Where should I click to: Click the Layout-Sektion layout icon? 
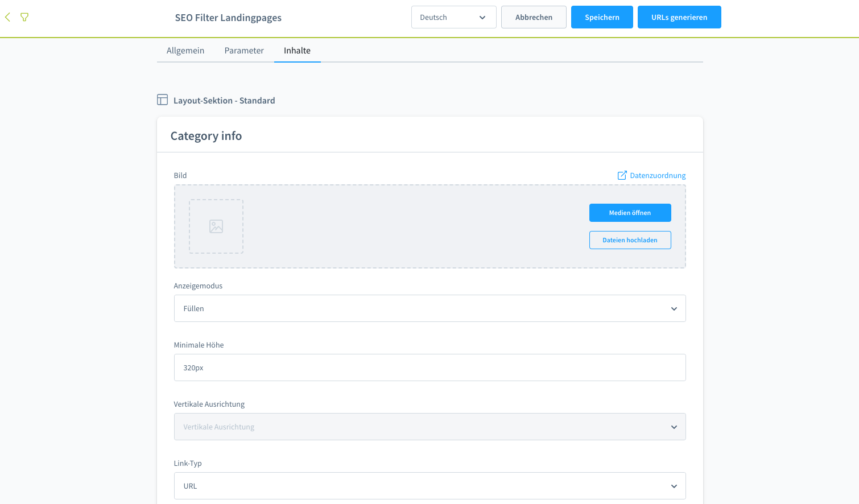tap(162, 100)
